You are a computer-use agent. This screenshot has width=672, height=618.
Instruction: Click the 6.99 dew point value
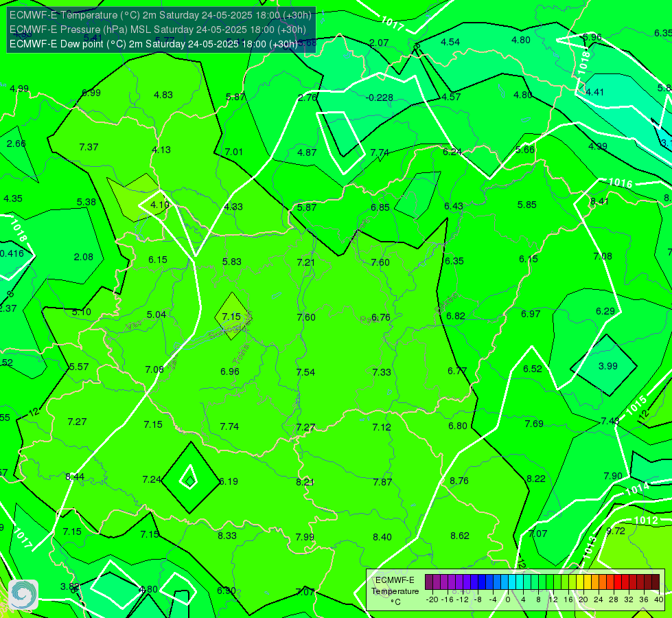91,93
